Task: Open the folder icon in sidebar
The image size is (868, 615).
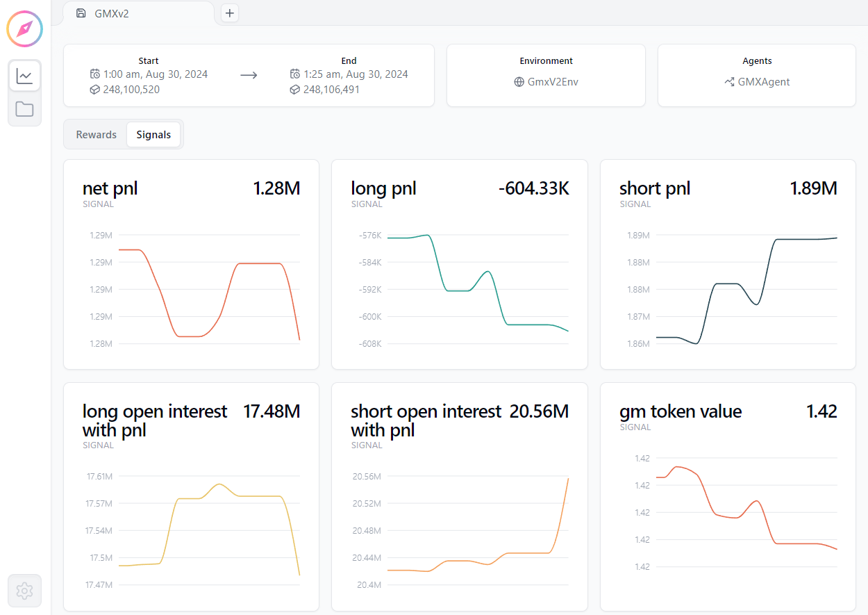Action: click(x=24, y=109)
